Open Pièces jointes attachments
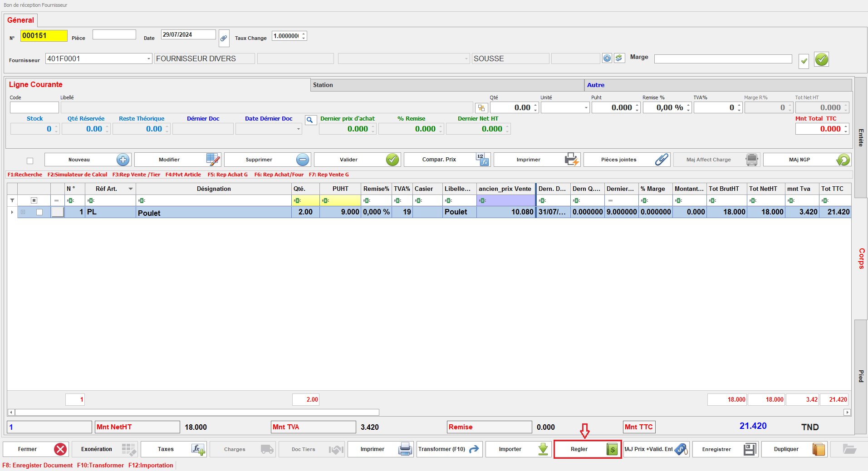This screenshot has width=868, height=471. point(627,160)
